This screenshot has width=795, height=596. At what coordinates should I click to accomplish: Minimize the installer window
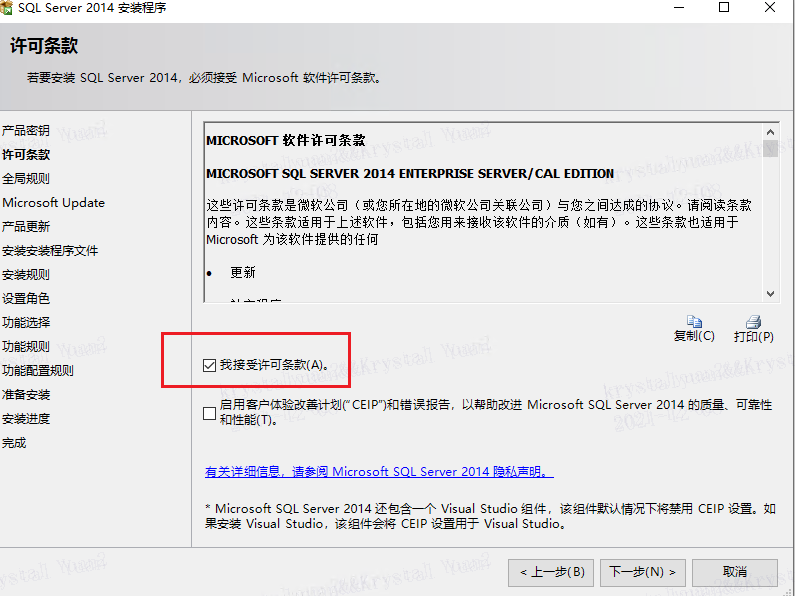[x=679, y=8]
